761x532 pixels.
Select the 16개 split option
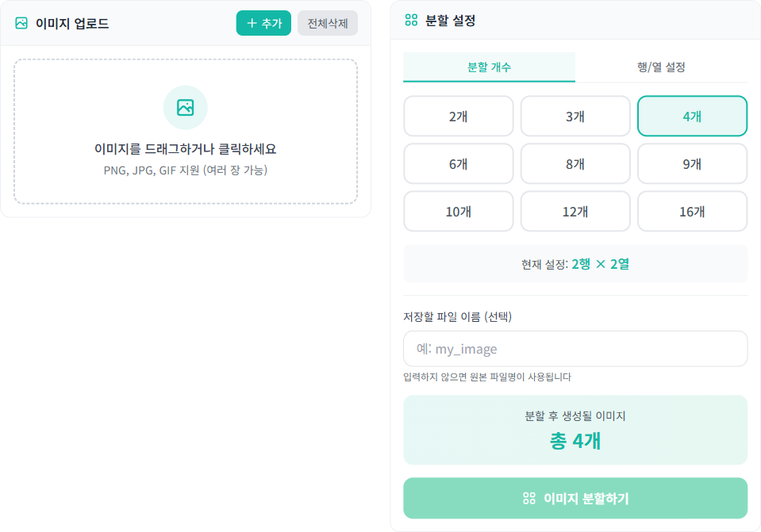click(x=692, y=211)
